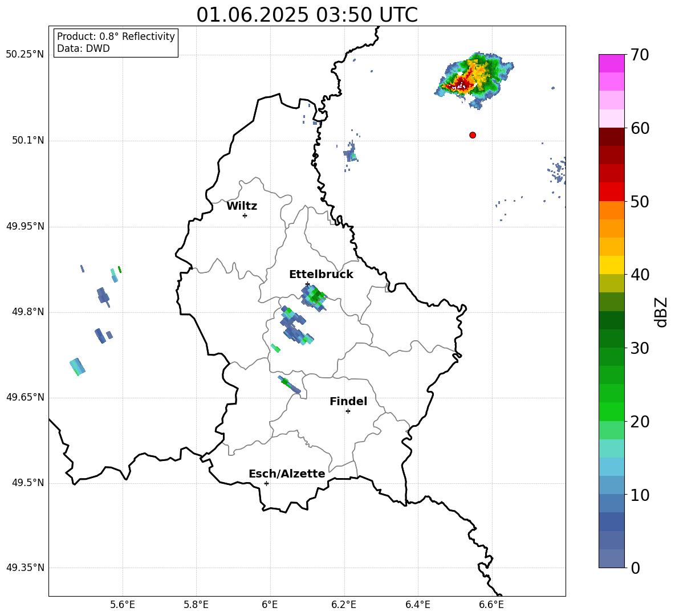Click the 50.1°N latitude label
The image size is (675, 616).
click(28, 141)
